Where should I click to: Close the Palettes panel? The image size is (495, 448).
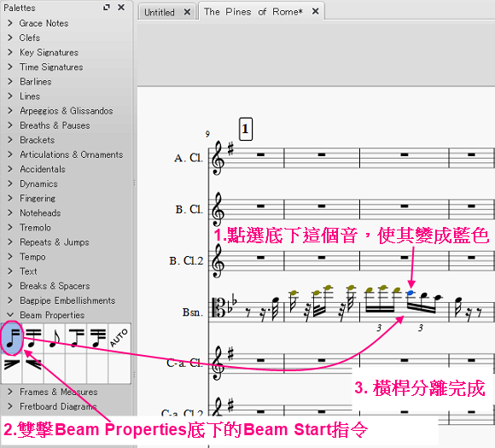[121, 8]
